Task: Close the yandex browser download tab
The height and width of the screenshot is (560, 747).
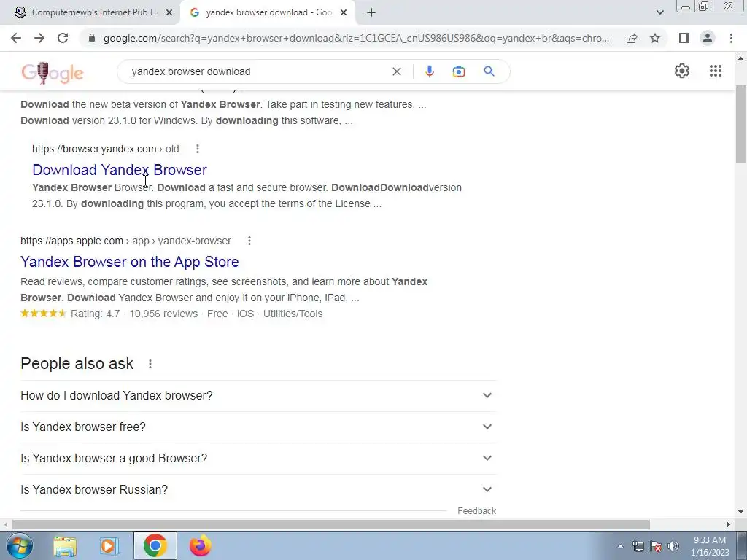Action: [344, 12]
